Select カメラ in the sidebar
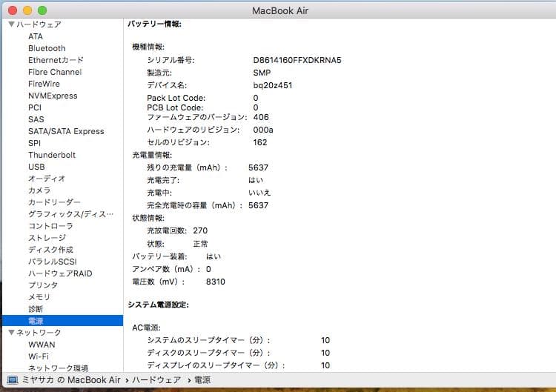Screen dimensions: 556x392 click(39, 190)
